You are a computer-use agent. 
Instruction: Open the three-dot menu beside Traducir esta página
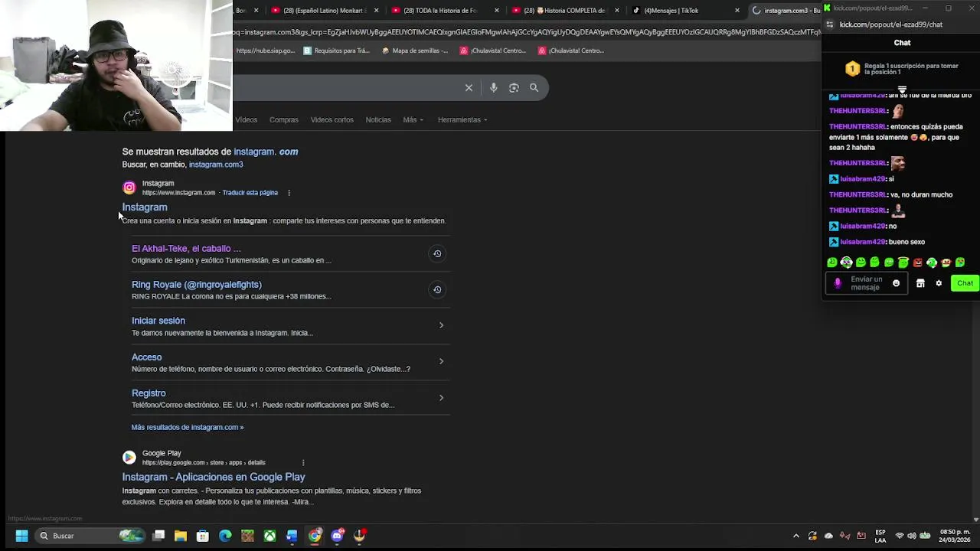click(289, 193)
